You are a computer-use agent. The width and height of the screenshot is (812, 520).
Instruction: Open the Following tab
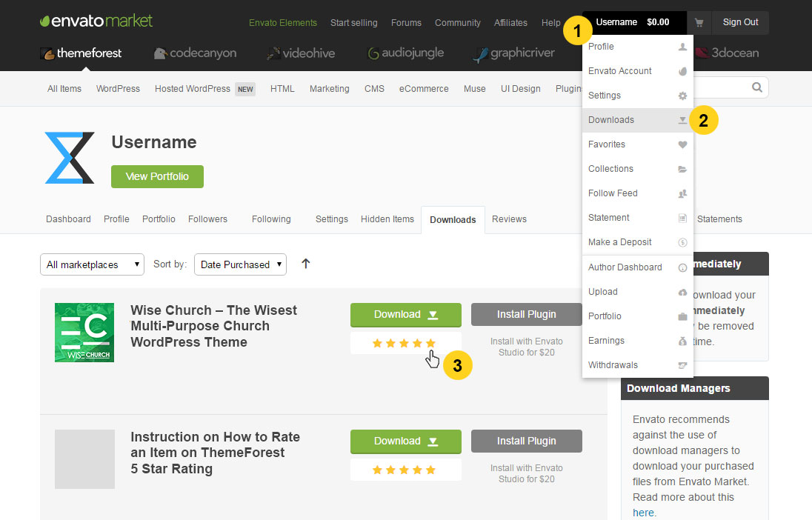271,219
